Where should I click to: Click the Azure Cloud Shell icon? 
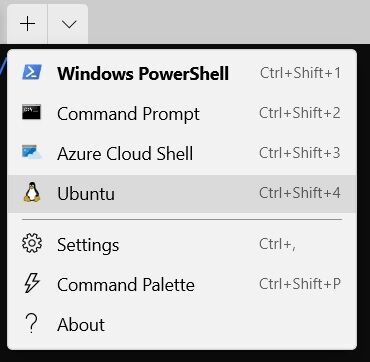coord(32,152)
